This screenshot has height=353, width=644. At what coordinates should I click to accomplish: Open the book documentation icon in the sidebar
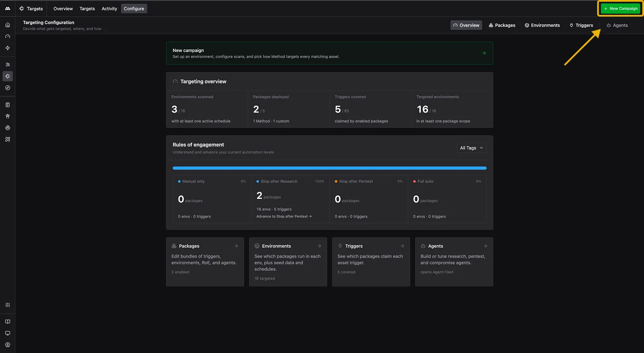pos(8,322)
